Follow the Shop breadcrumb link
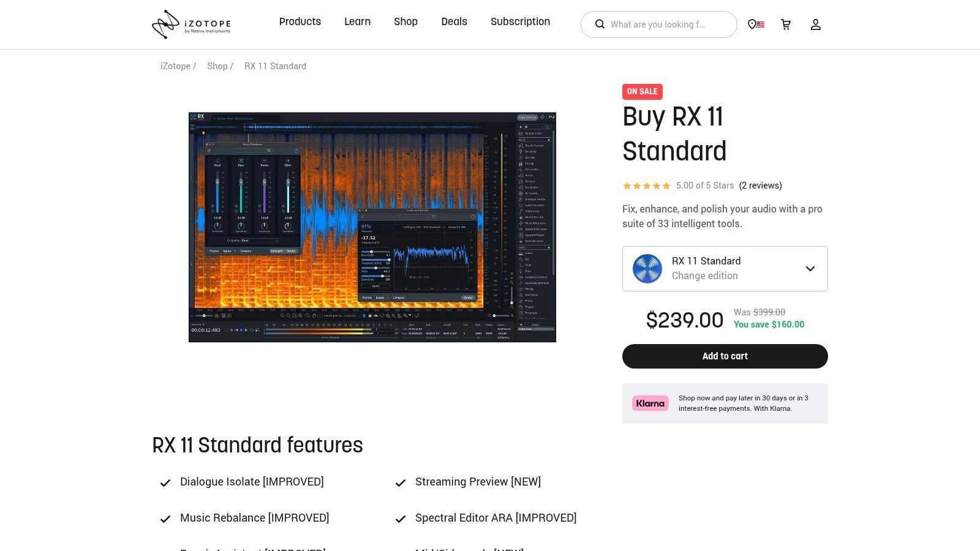This screenshot has height=551, width=980. coord(217,66)
